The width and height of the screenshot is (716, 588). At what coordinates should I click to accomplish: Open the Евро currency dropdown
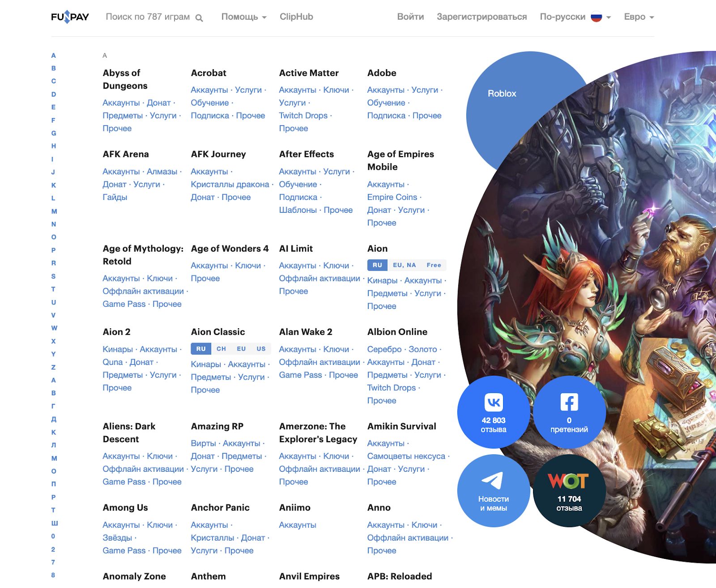(x=639, y=17)
